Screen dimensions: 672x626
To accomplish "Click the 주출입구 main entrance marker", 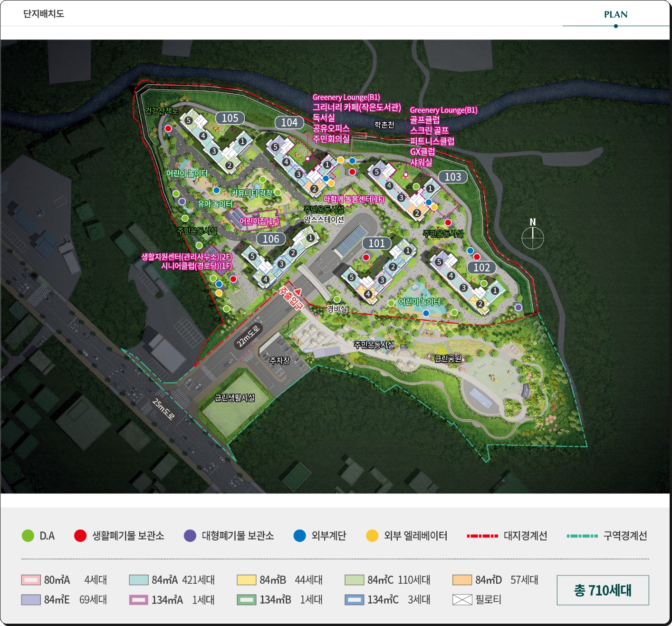I will [291, 297].
